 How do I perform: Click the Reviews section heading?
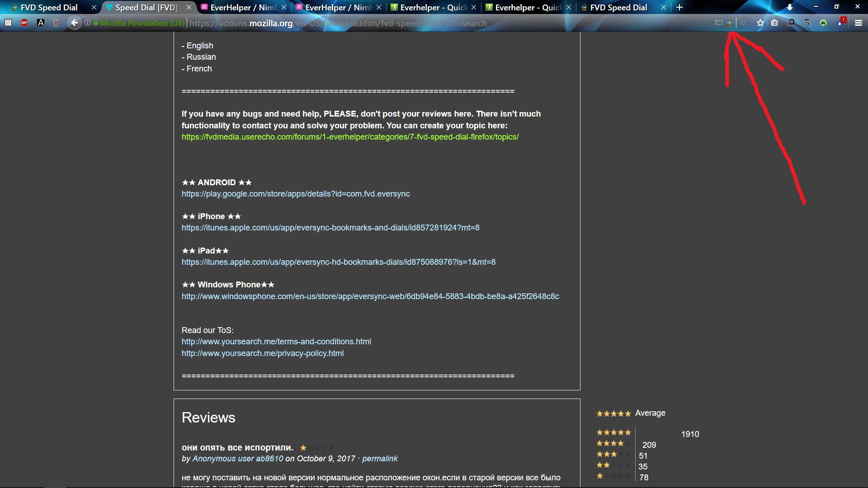208,418
